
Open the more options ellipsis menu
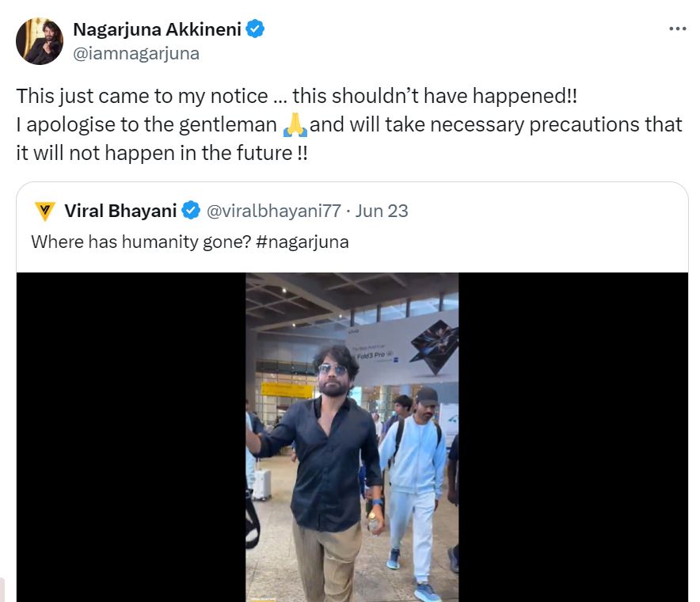click(x=678, y=29)
